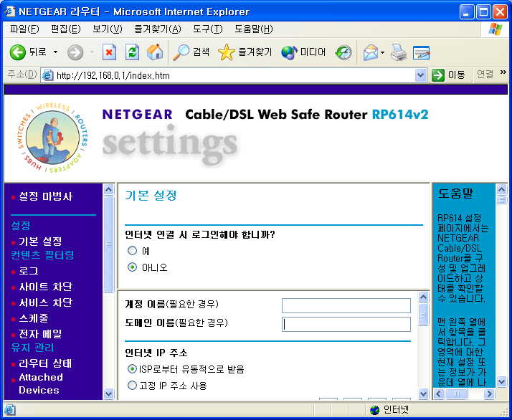Click NETGEAR circular logo image
Screen dimensions: 512x420
(x=52, y=138)
